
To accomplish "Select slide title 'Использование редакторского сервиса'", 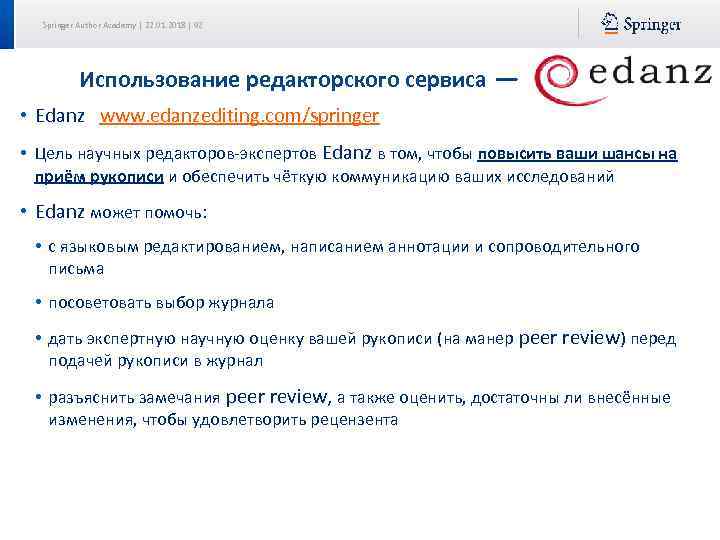I will [x=282, y=80].
